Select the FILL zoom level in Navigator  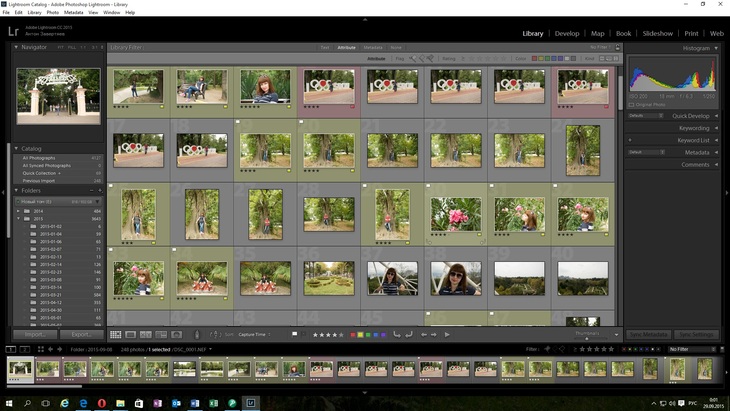[x=70, y=47]
